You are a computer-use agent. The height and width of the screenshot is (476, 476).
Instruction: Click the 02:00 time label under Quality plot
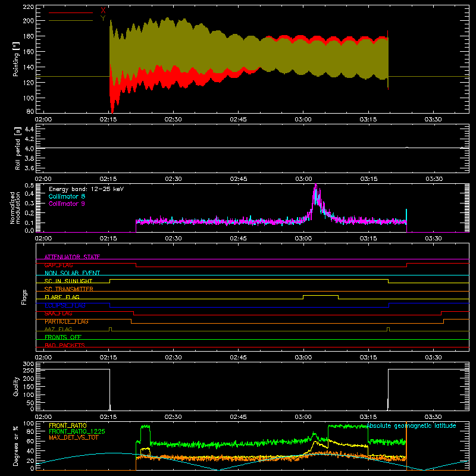click(x=43, y=417)
